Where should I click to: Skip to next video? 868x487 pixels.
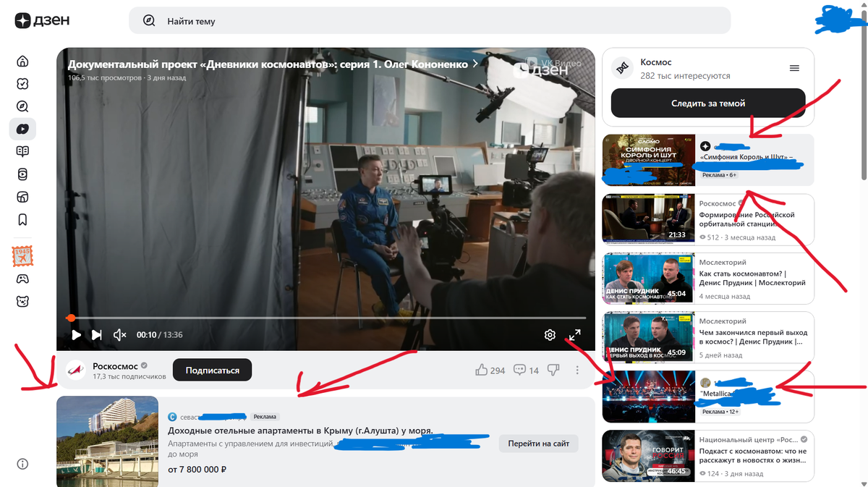click(97, 334)
